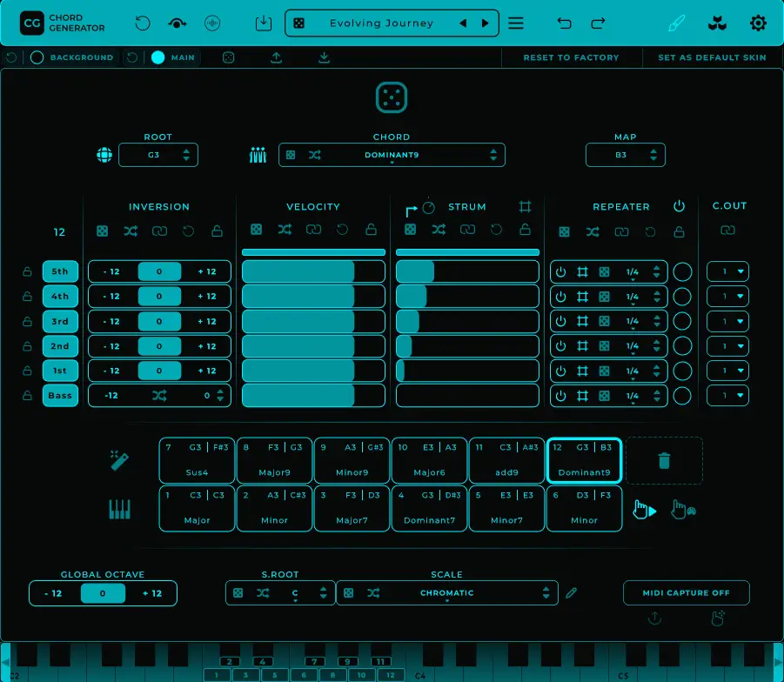Toggle the lock for the 5th note row
Image resolution: width=784 pixels, height=682 pixels.
(x=28, y=271)
